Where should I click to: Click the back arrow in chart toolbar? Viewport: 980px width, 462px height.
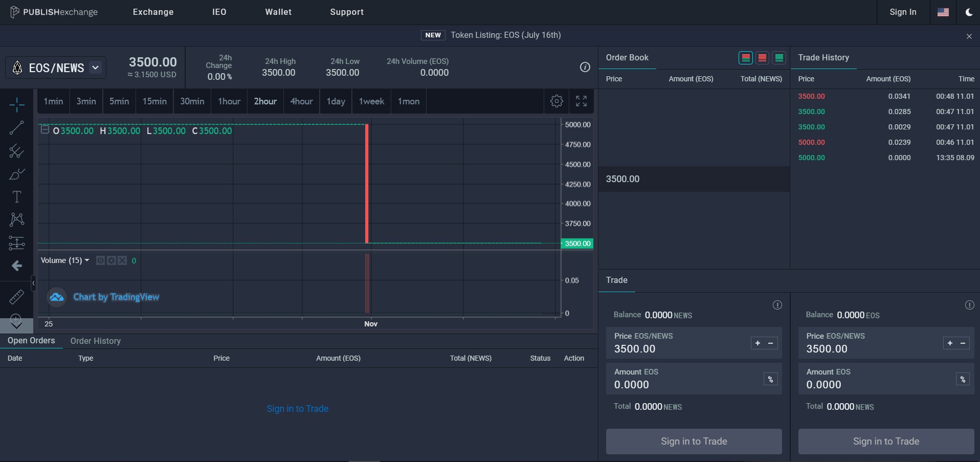tap(16, 266)
